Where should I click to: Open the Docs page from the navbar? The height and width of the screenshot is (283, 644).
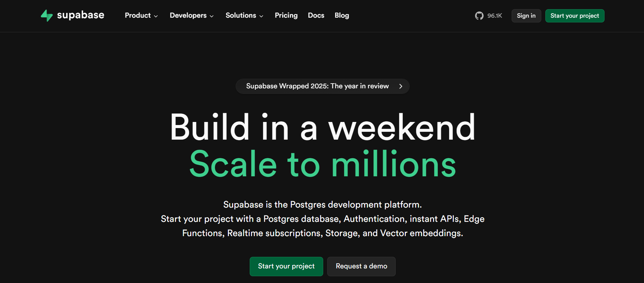[x=316, y=15]
